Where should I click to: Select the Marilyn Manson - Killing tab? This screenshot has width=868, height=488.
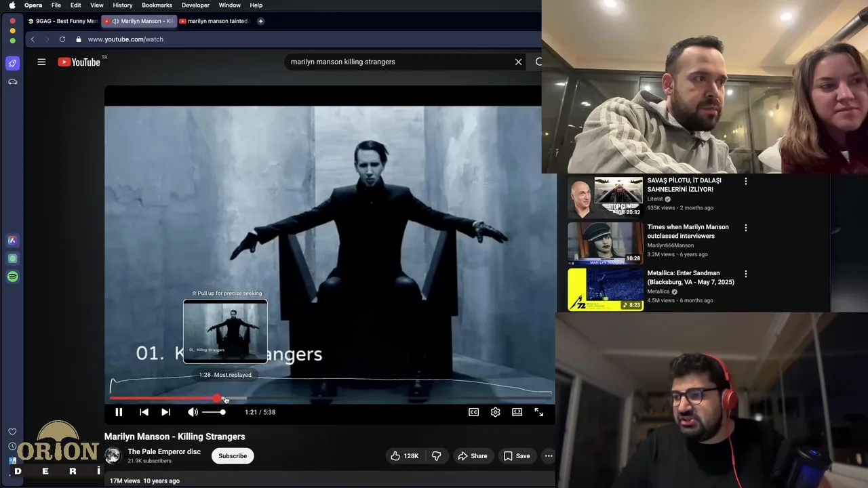138,21
